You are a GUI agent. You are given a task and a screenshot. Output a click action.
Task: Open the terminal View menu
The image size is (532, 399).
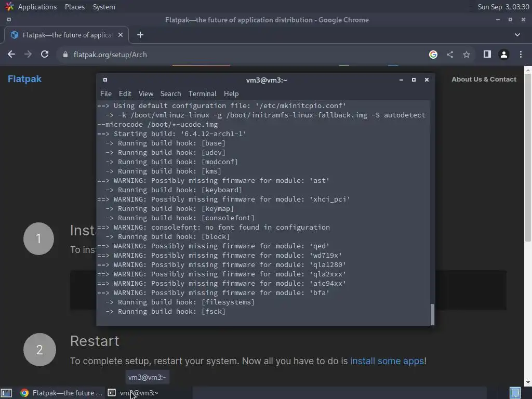point(146,94)
